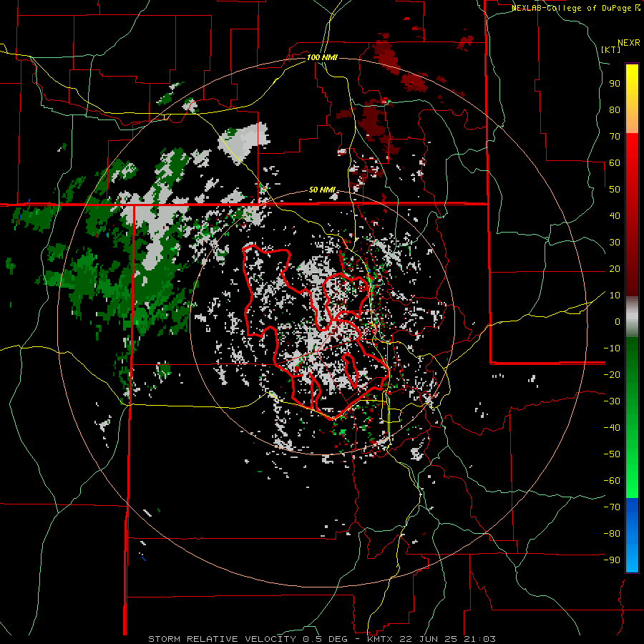
Task: Click the -50 value on velocity scale
Action: [x=612, y=454]
